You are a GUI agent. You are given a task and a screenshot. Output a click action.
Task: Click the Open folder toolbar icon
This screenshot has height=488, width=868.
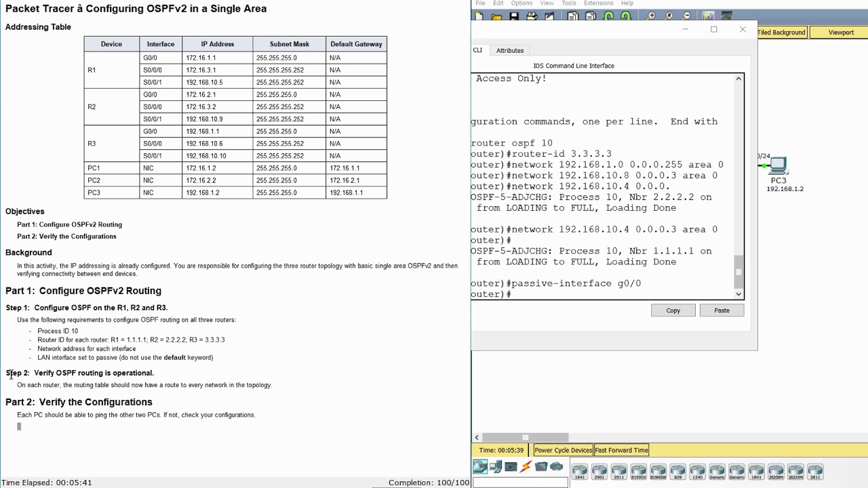496,16
